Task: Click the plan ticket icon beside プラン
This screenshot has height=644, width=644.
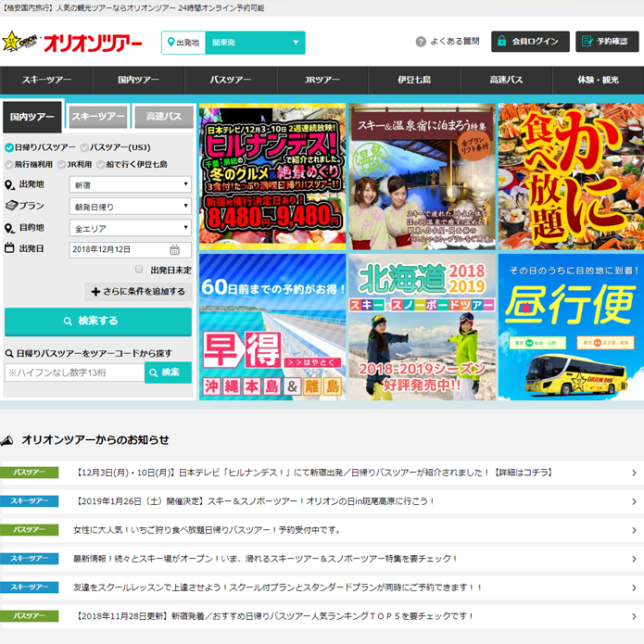Action: (11, 205)
